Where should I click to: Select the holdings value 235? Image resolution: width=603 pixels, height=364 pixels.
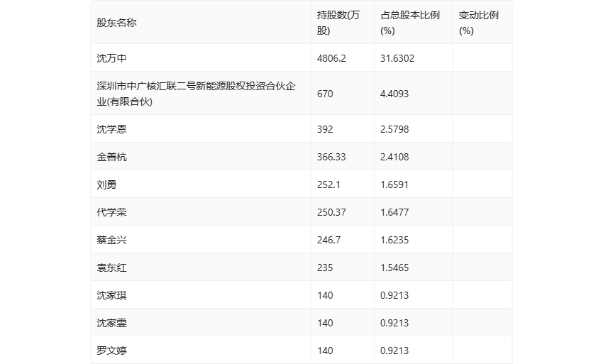coord(325,268)
